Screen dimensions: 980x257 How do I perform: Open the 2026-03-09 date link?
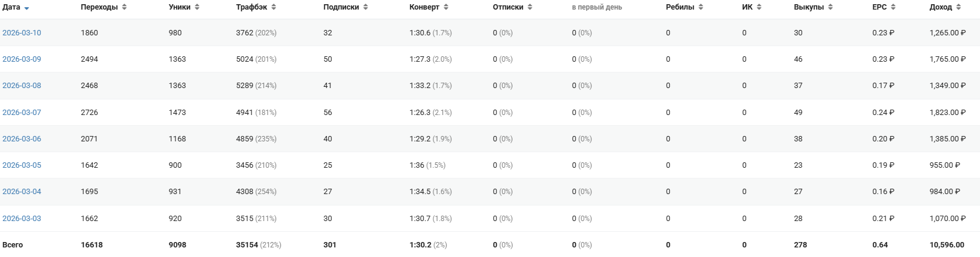[22, 59]
